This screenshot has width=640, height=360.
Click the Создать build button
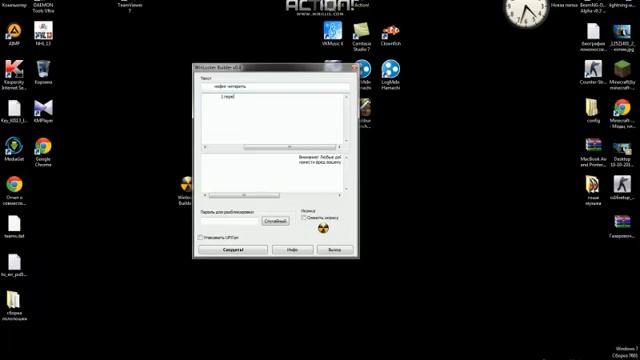click(x=233, y=249)
